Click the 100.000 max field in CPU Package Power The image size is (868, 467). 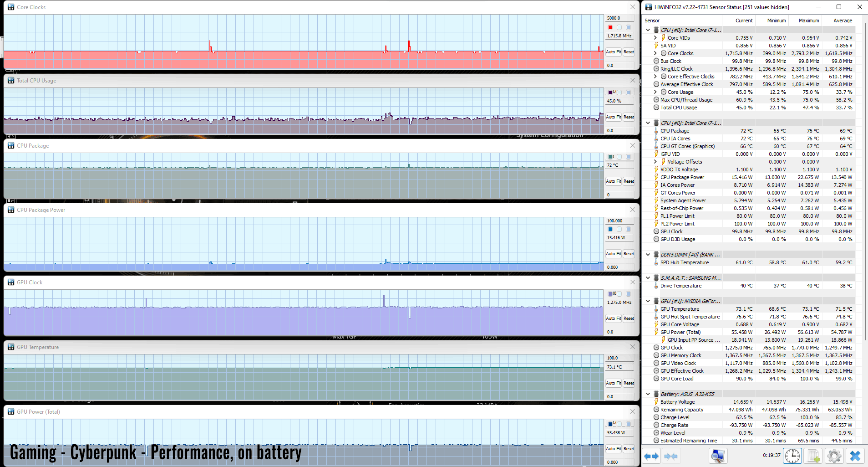coord(620,221)
